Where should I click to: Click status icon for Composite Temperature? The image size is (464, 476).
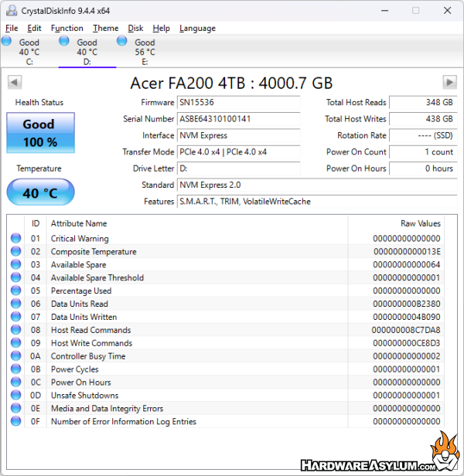[15, 251]
